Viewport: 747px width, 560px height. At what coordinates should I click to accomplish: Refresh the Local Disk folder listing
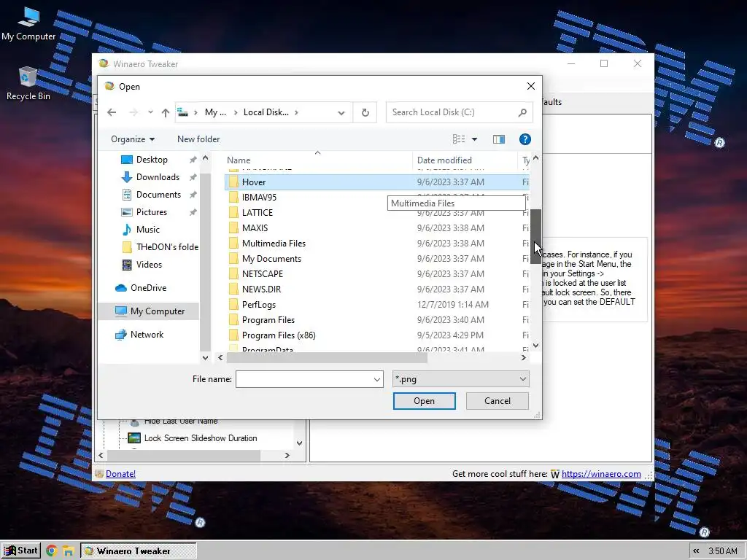click(365, 112)
